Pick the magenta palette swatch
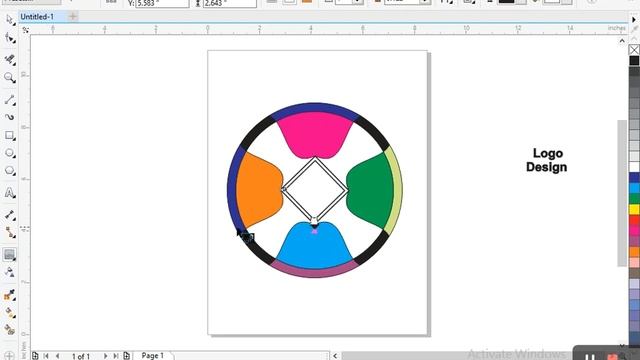The image size is (640, 360). point(634,230)
